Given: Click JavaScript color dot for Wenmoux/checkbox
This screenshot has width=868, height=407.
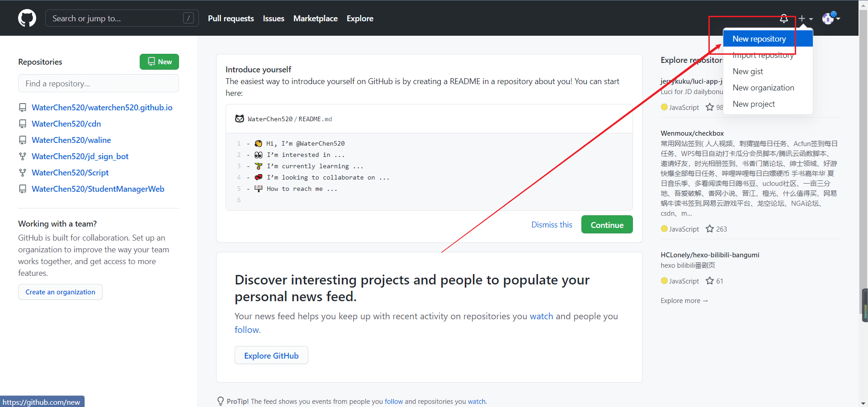Looking at the screenshot, I should pos(664,229).
